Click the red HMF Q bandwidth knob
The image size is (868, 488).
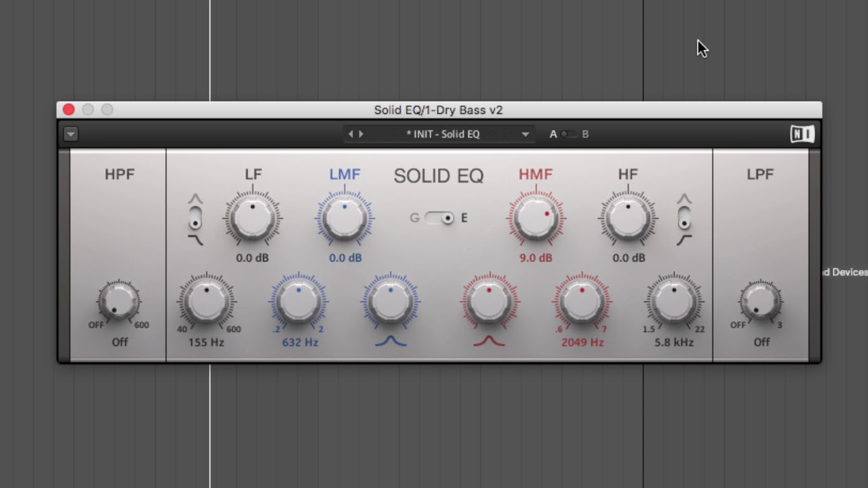coord(490,302)
